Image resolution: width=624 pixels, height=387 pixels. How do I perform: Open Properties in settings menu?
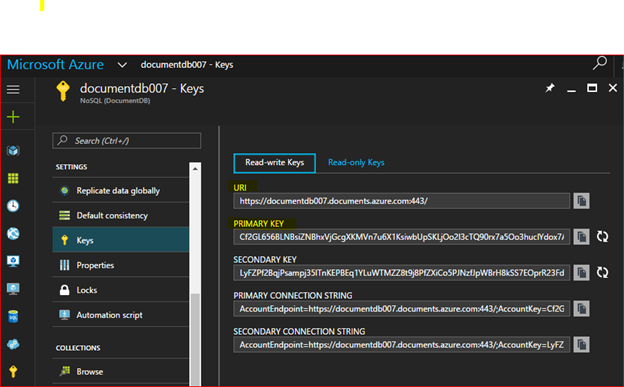121,265
